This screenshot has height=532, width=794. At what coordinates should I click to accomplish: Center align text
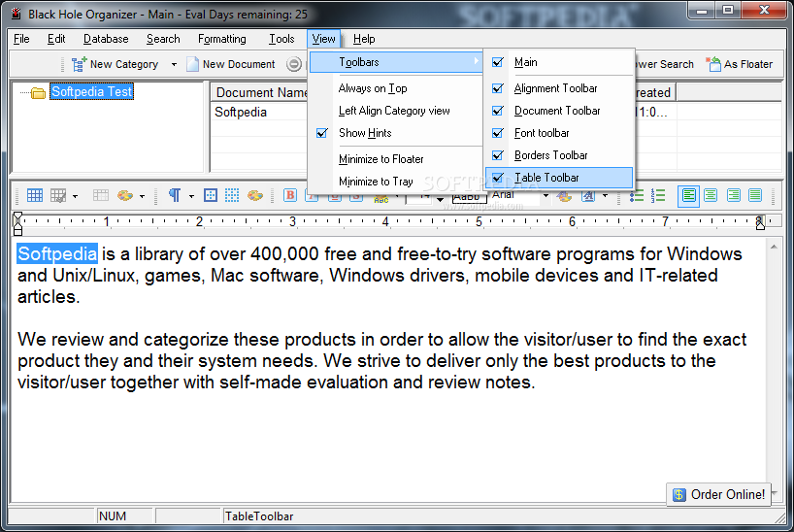[711, 195]
